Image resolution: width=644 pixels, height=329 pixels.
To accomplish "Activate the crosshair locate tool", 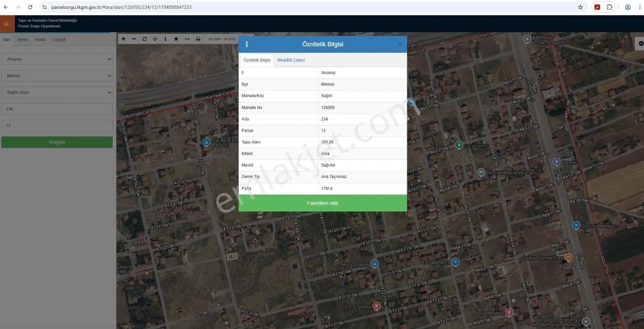I will [x=155, y=39].
